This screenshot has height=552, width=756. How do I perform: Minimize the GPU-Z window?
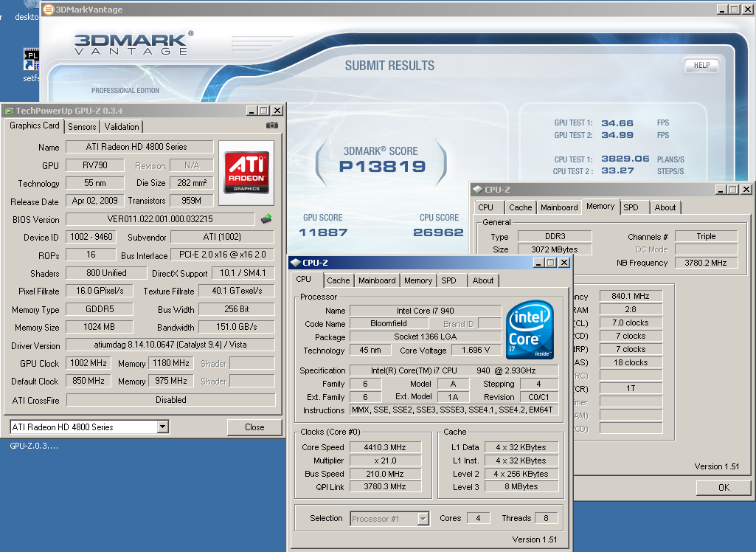point(252,111)
